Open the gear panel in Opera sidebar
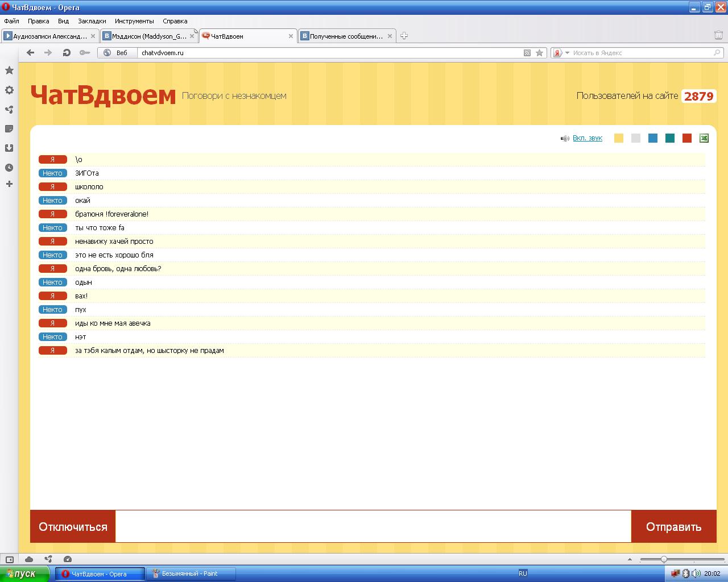 pyautogui.click(x=9, y=90)
